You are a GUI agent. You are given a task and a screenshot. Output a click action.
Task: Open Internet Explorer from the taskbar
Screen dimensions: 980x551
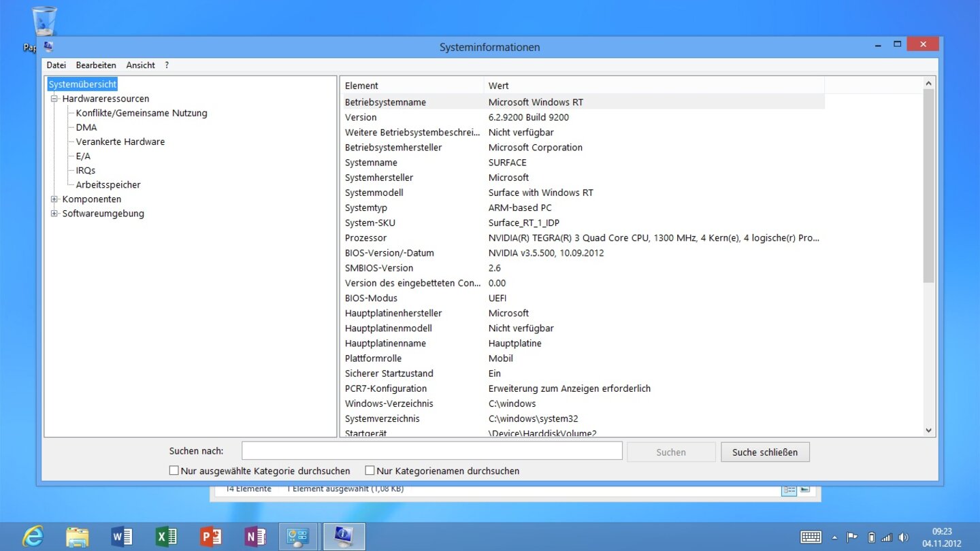[x=33, y=537]
